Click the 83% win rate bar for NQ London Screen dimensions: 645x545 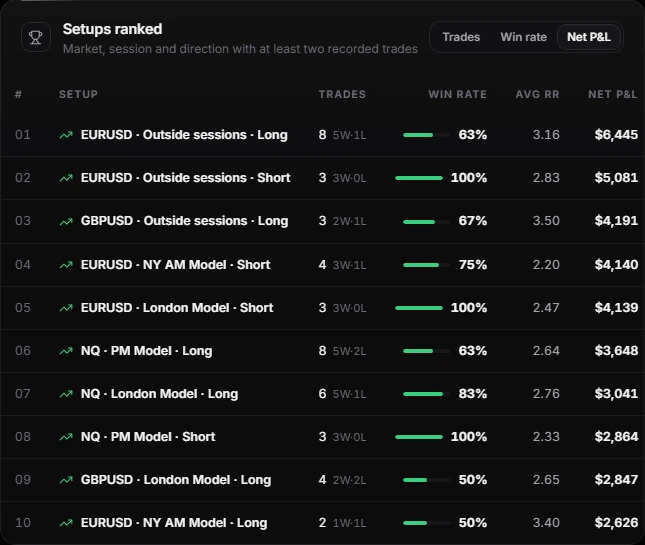(427, 394)
